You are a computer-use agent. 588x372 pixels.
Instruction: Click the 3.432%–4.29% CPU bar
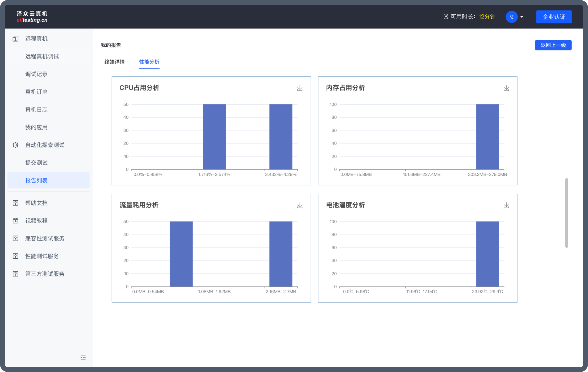click(x=281, y=137)
